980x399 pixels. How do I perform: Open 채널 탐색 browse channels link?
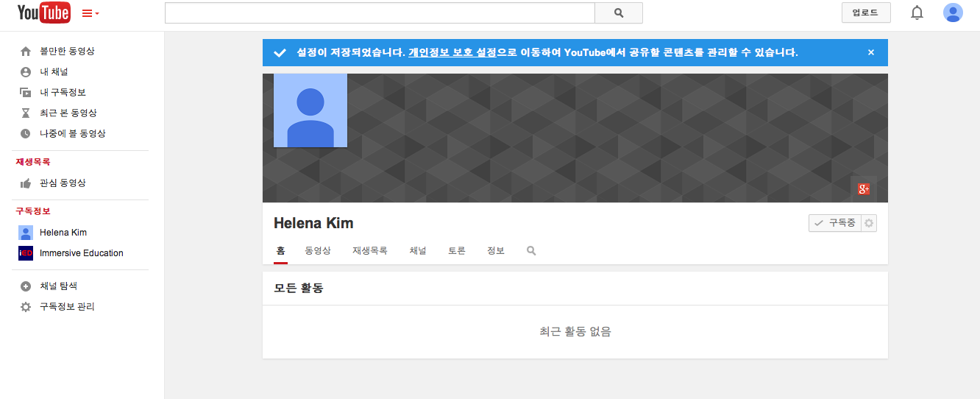(x=58, y=286)
